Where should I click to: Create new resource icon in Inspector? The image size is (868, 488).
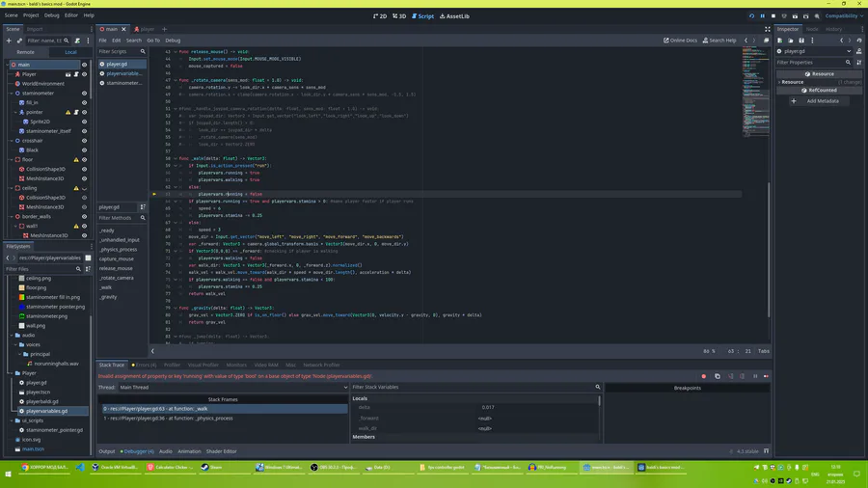coord(779,41)
